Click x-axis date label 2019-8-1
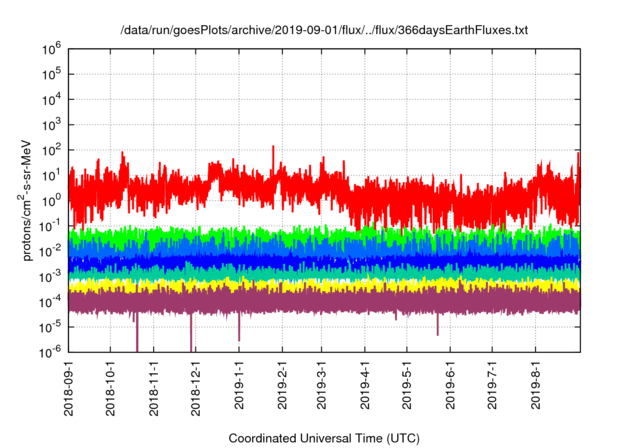 (x=536, y=384)
